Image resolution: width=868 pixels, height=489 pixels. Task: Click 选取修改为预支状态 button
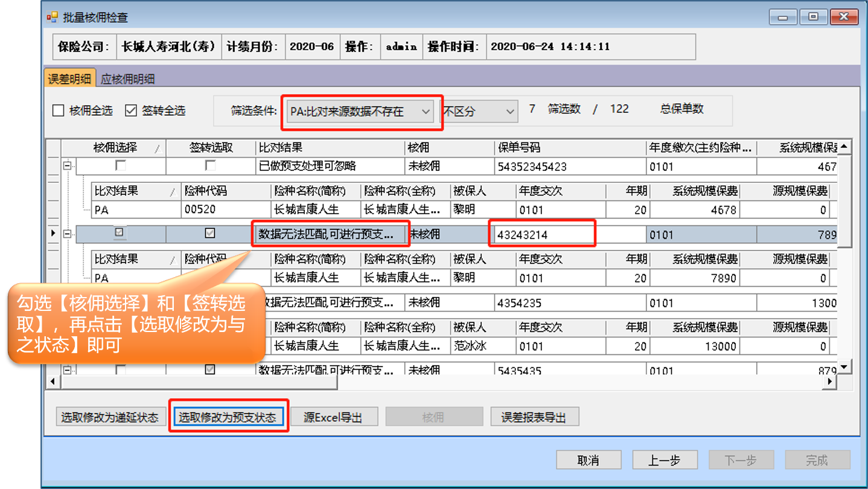(x=228, y=417)
